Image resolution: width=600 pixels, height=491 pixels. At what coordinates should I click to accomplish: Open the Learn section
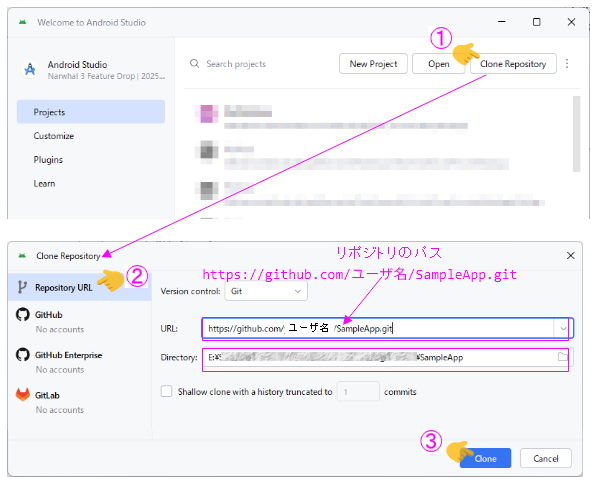pos(44,184)
